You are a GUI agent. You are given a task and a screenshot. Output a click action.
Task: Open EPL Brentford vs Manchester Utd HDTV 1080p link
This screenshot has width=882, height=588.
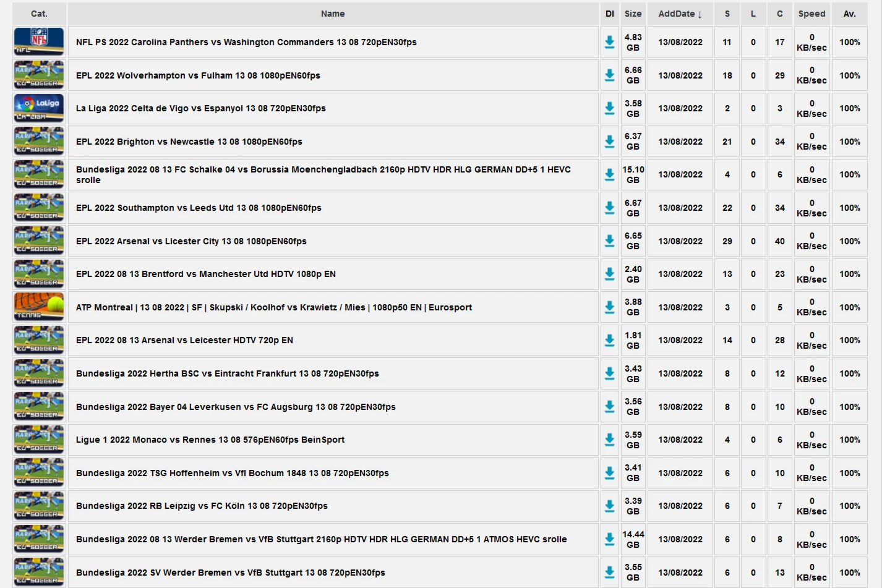[206, 274]
